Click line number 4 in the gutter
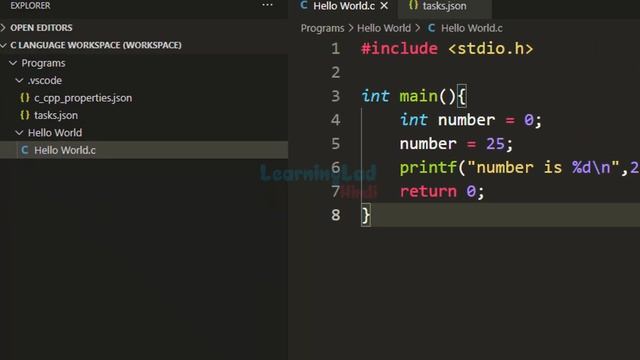This screenshot has height=360, width=640. pos(336,120)
